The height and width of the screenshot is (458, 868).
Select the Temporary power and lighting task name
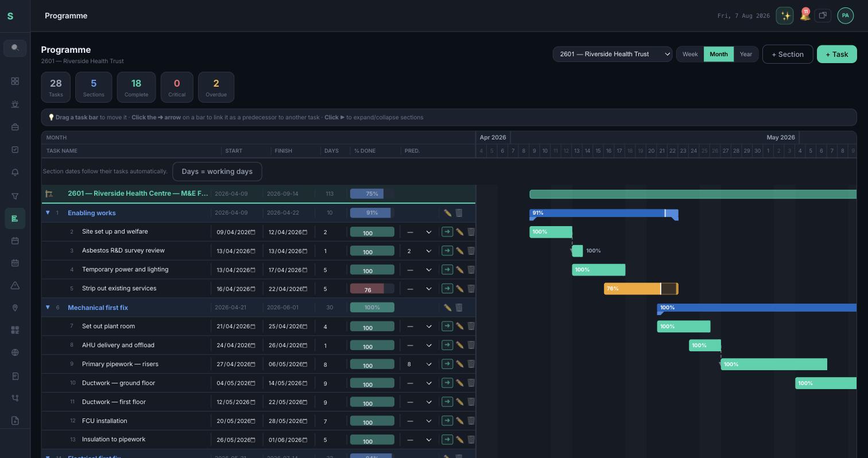pos(125,269)
